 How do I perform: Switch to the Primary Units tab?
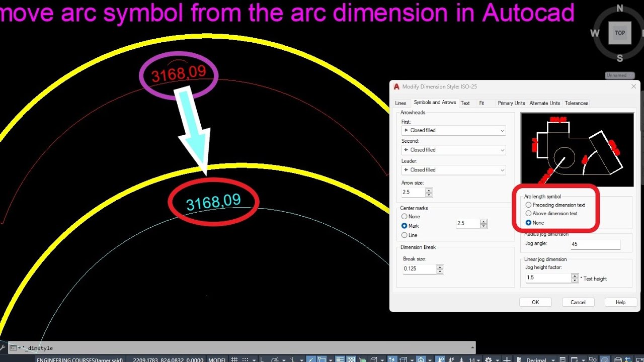click(x=511, y=103)
